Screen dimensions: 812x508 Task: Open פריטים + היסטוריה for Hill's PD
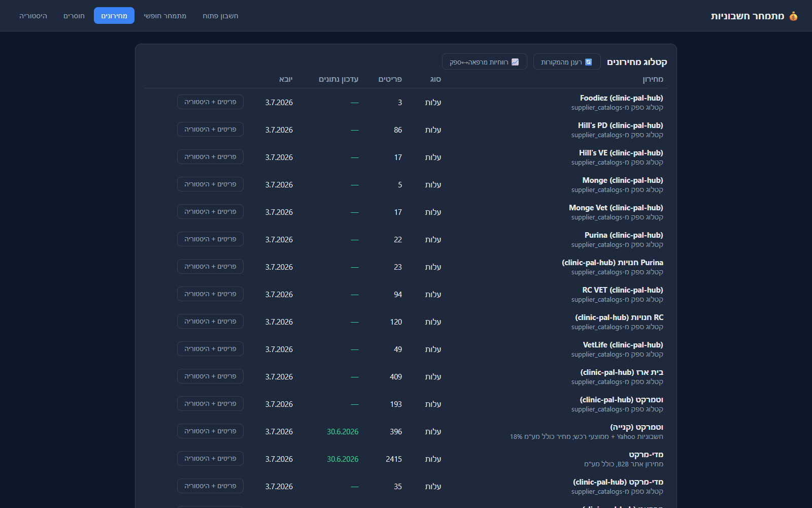pyautogui.click(x=210, y=130)
